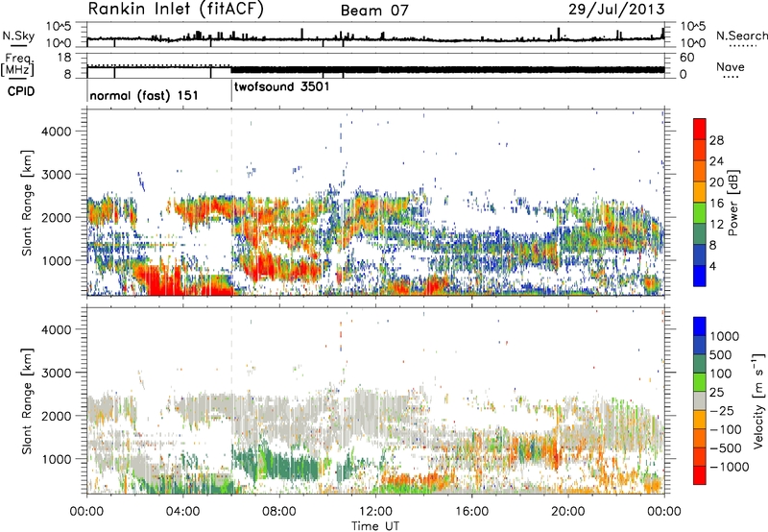
Task: Click the velocity colorbar '-25' label
Action: (x=722, y=411)
